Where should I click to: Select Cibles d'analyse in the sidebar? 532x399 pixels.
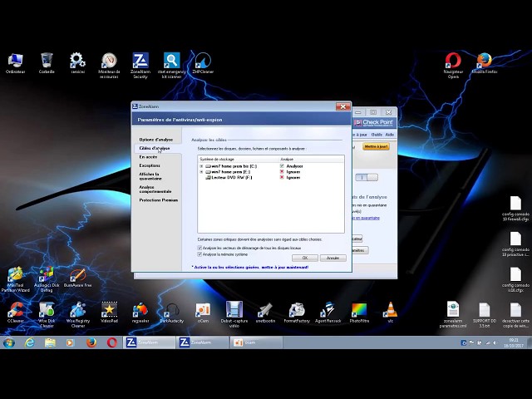tap(155, 148)
